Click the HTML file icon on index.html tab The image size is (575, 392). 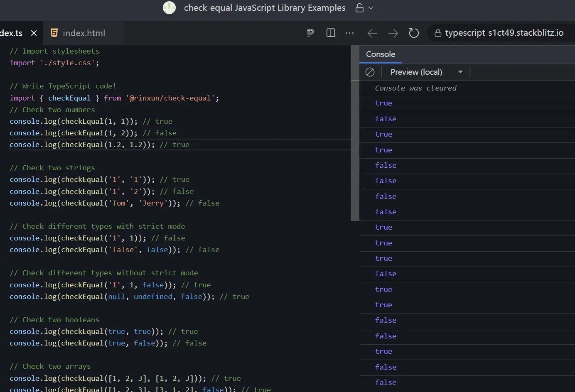(54, 33)
